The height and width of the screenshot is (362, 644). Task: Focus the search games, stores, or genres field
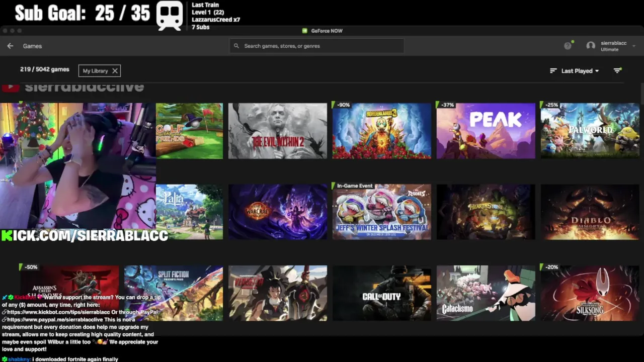click(316, 46)
